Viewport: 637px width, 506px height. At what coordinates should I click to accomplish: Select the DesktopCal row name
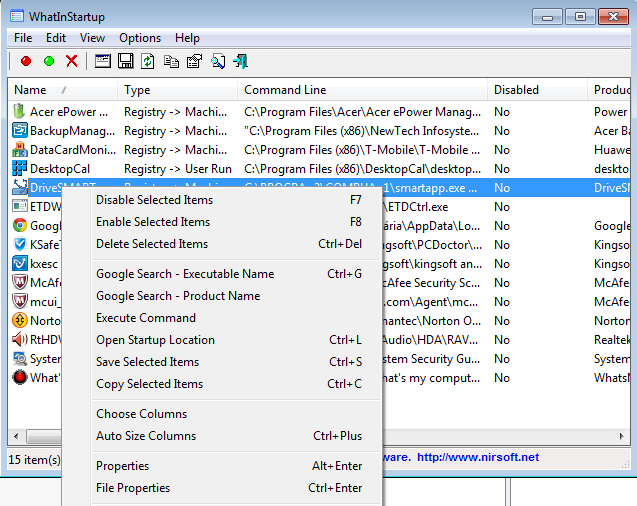60,169
